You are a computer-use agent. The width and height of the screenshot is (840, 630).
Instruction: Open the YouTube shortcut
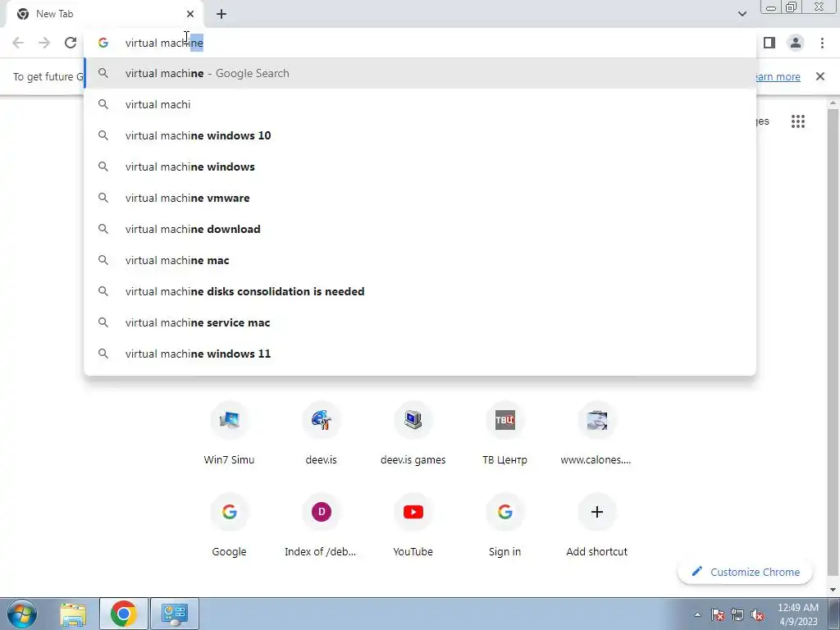coord(413,526)
